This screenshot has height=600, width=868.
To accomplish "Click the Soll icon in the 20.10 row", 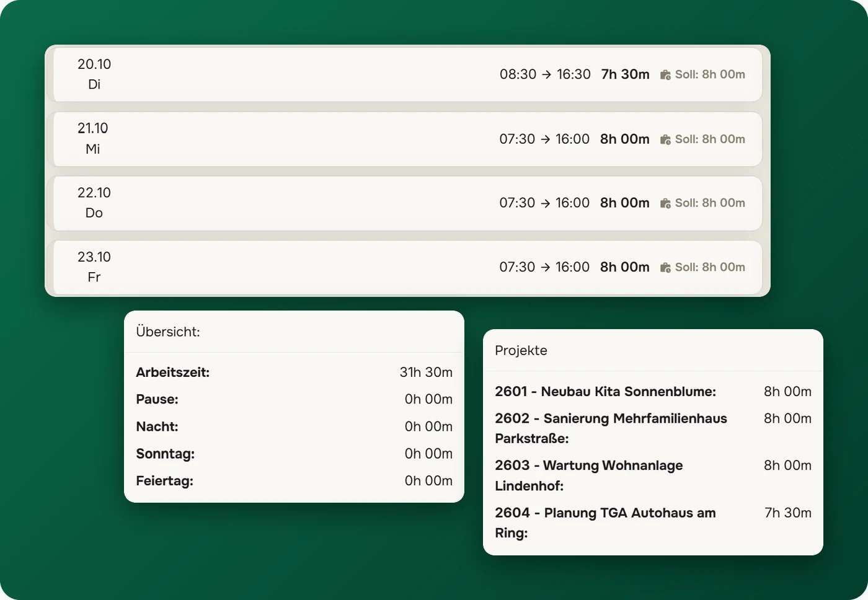I will tap(665, 75).
